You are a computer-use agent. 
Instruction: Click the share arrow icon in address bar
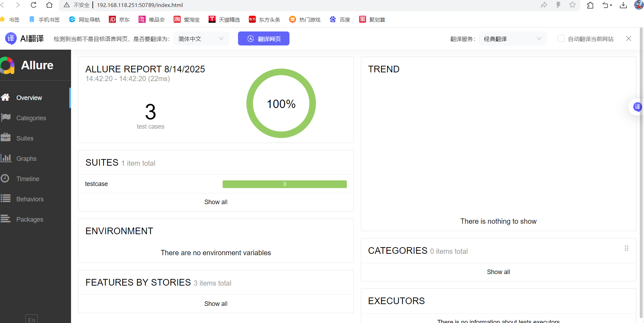tap(544, 5)
